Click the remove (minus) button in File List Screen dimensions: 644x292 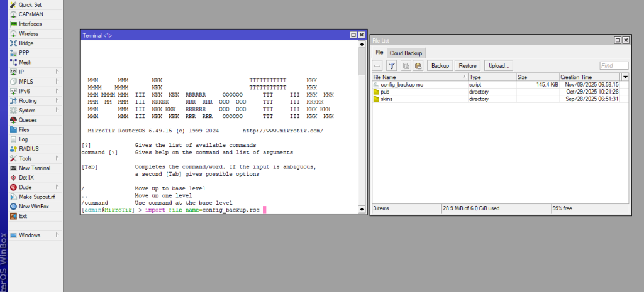377,65
